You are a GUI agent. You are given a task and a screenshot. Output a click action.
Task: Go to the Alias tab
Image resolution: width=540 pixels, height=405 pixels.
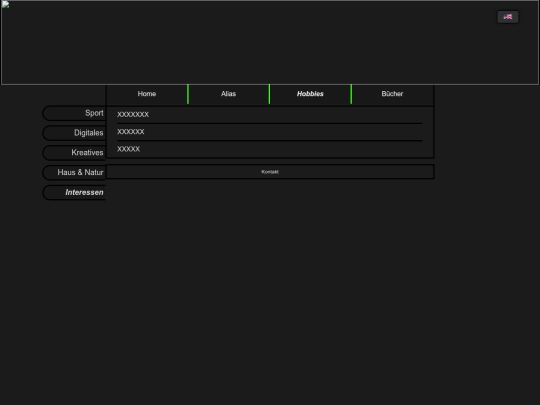click(x=228, y=94)
